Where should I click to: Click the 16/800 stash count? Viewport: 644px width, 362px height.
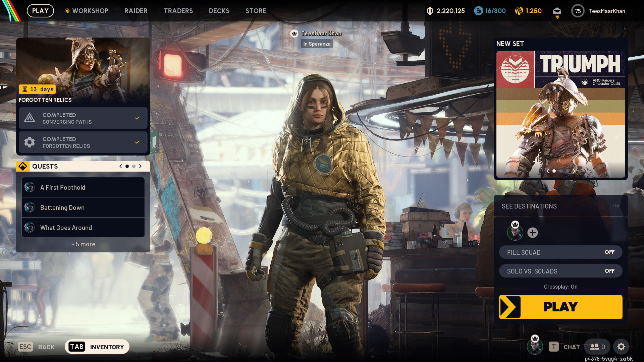point(495,11)
